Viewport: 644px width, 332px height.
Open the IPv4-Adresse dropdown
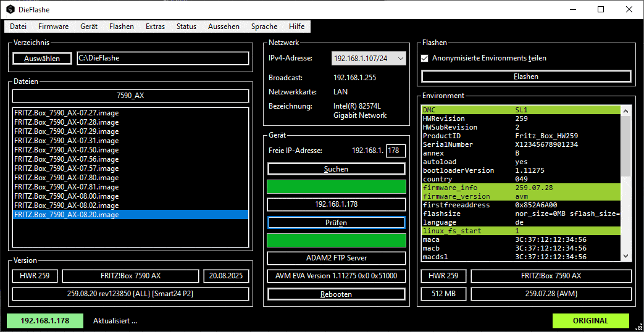369,58
